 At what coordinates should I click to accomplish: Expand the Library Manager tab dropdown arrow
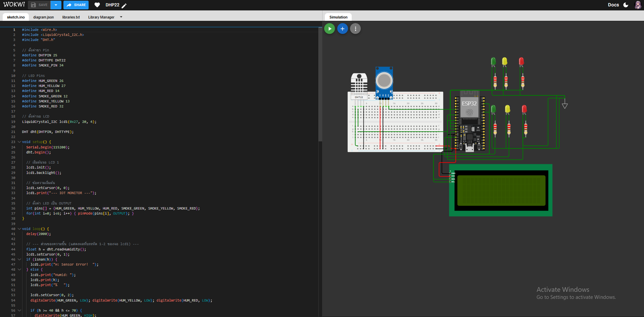tap(121, 17)
